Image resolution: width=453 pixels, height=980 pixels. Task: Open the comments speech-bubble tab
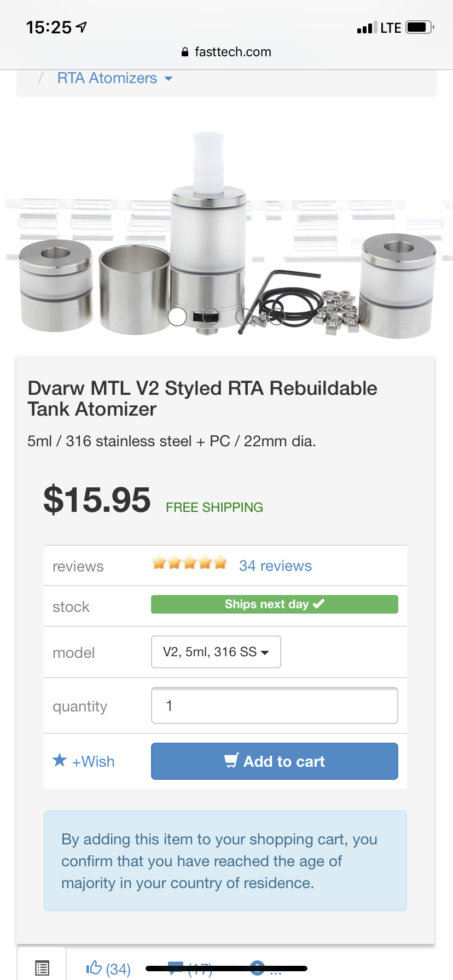click(176, 968)
